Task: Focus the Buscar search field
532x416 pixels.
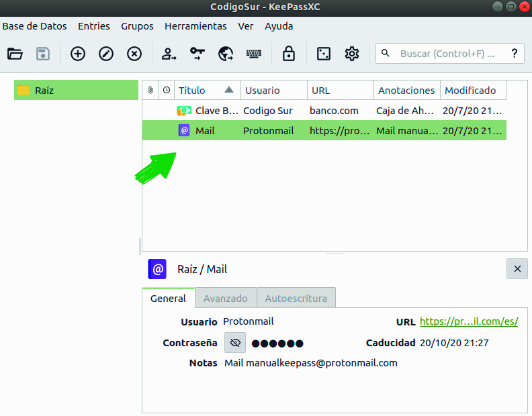Action: pyautogui.click(x=449, y=53)
